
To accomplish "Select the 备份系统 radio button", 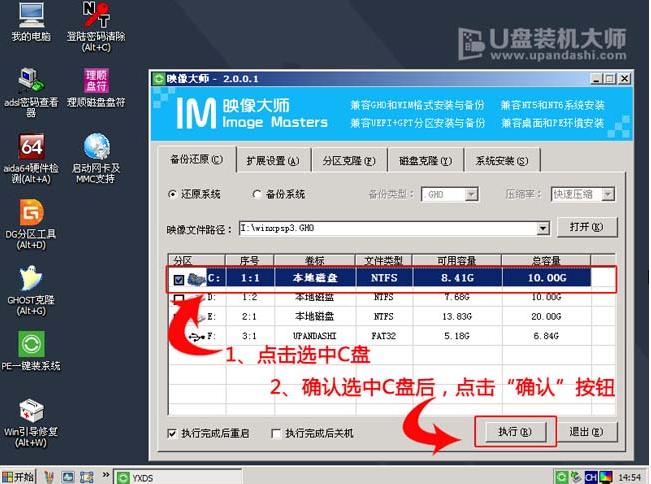I will coord(258,194).
